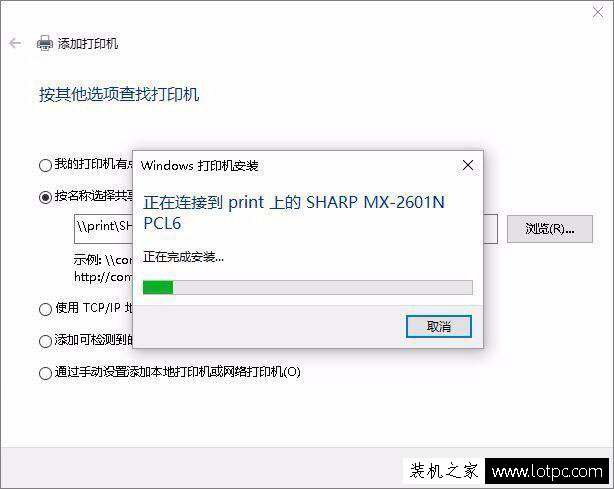
Task: Click the SHARP MX-2601N PCL6 connection text
Action: (x=294, y=213)
